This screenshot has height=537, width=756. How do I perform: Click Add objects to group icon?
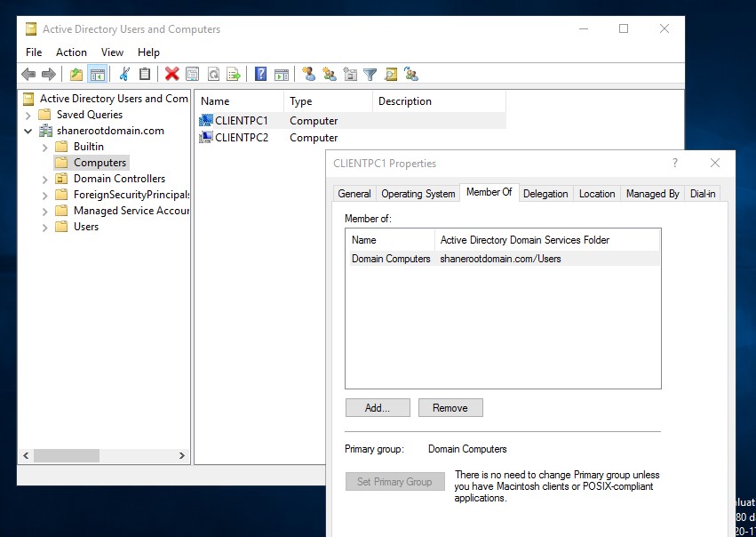coord(411,74)
